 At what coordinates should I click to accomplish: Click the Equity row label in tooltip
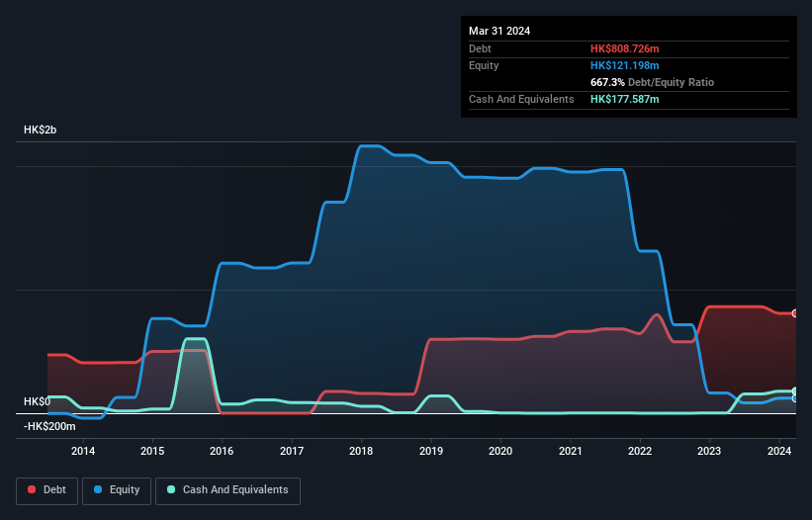484,65
